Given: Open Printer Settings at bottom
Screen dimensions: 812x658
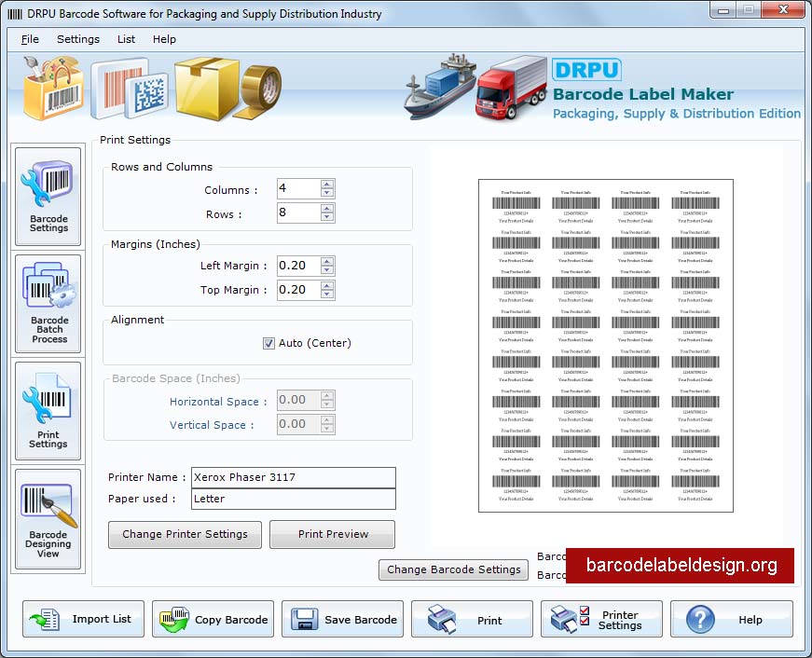Looking at the screenshot, I should coord(601,619).
